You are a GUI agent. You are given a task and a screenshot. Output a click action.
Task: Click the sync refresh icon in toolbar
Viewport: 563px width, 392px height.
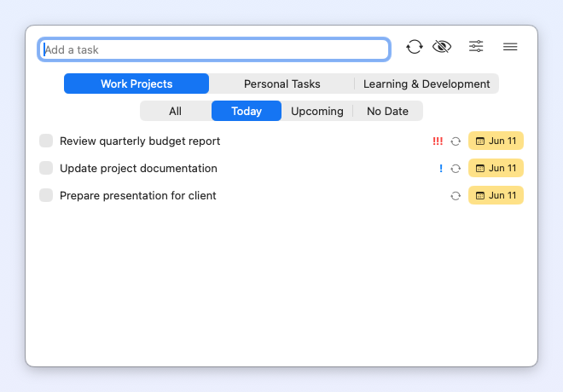415,47
